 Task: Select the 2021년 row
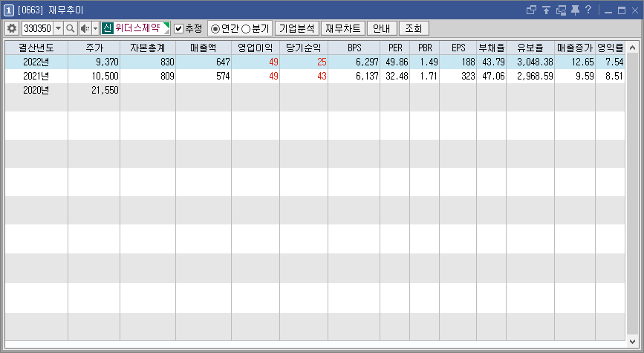(315, 76)
